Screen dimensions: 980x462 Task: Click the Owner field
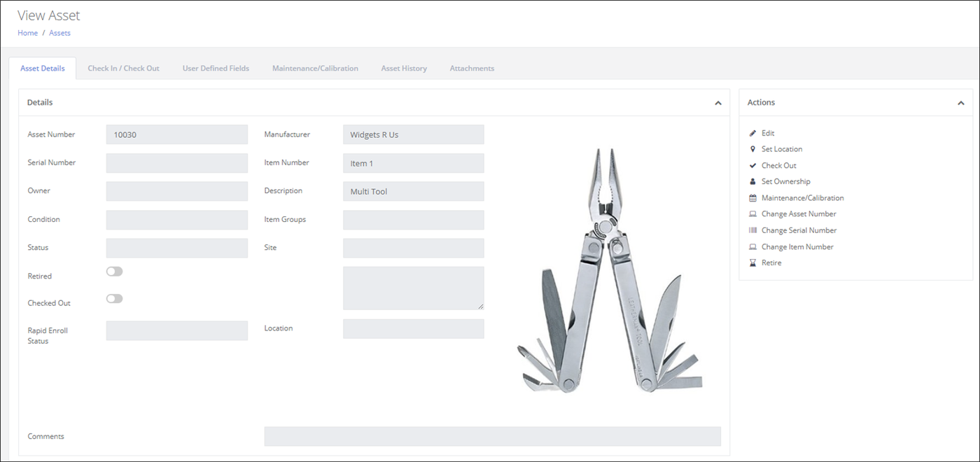[177, 191]
